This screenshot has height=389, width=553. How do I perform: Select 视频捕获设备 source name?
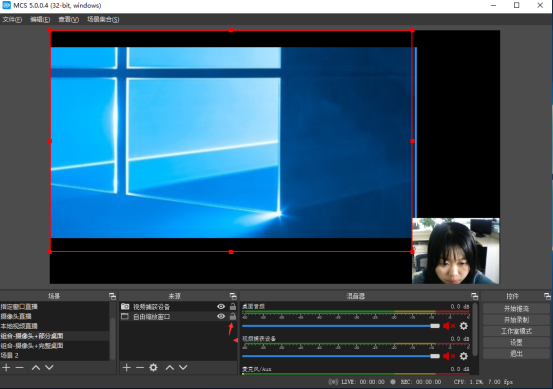coord(151,307)
